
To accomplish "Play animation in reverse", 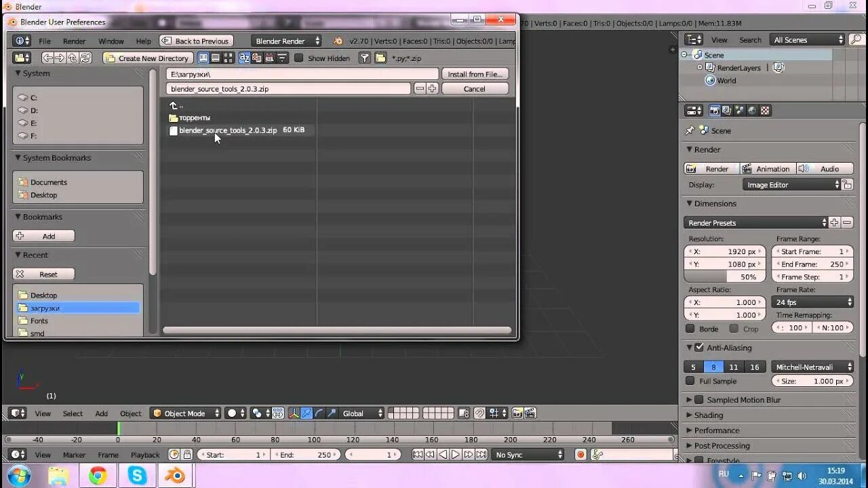I will (x=443, y=455).
